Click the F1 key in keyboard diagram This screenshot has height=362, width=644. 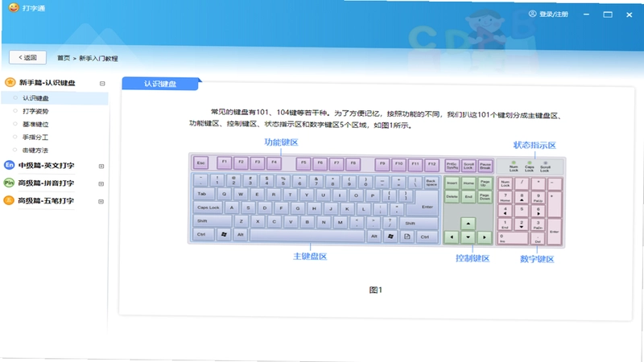click(x=225, y=162)
